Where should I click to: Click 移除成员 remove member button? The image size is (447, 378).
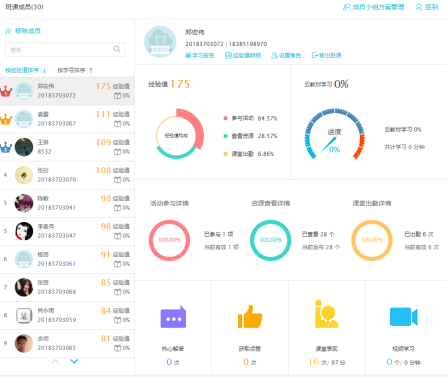coord(23,31)
